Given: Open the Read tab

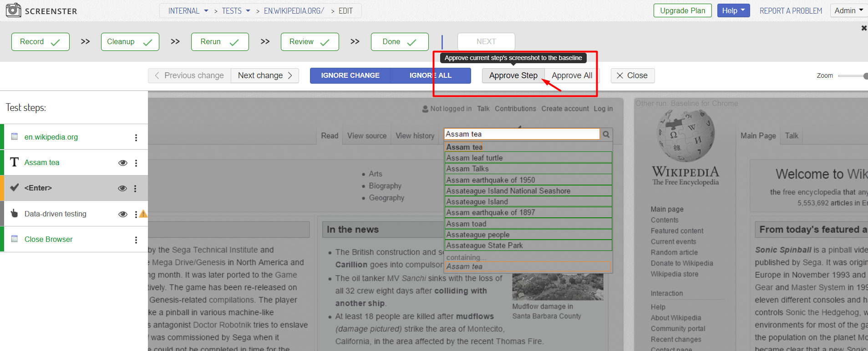Looking at the screenshot, I should coord(330,136).
